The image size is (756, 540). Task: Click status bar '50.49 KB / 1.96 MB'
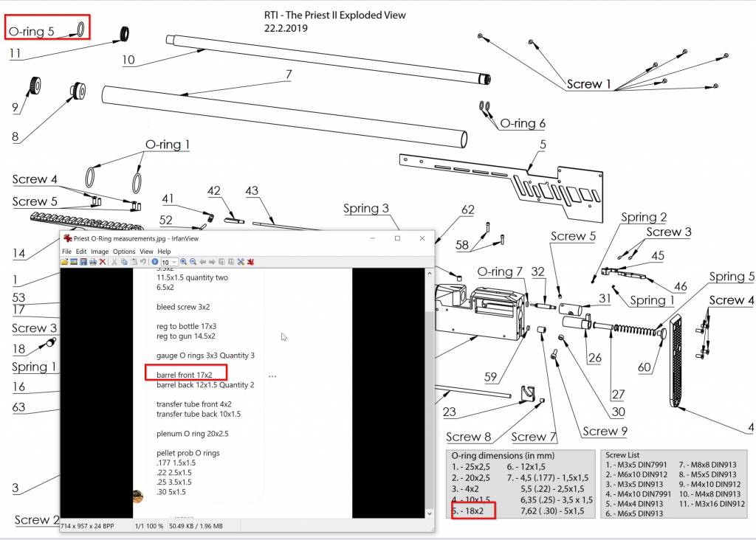point(196,526)
